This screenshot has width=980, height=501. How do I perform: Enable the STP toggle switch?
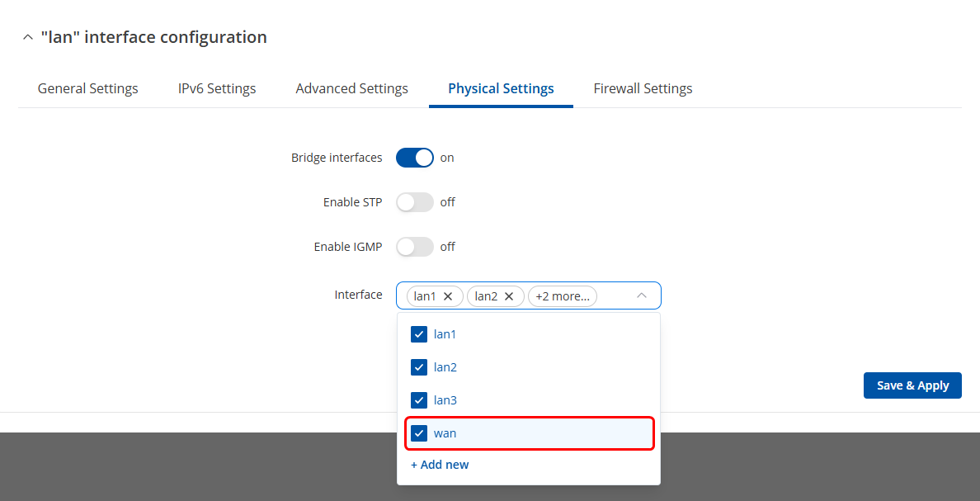[x=414, y=202]
